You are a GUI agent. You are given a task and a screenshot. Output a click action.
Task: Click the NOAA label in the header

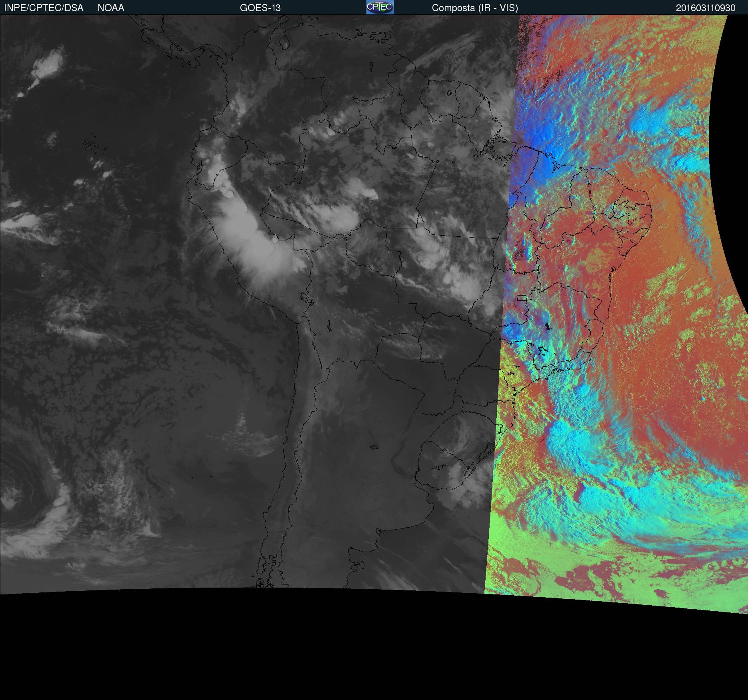pyautogui.click(x=111, y=8)
